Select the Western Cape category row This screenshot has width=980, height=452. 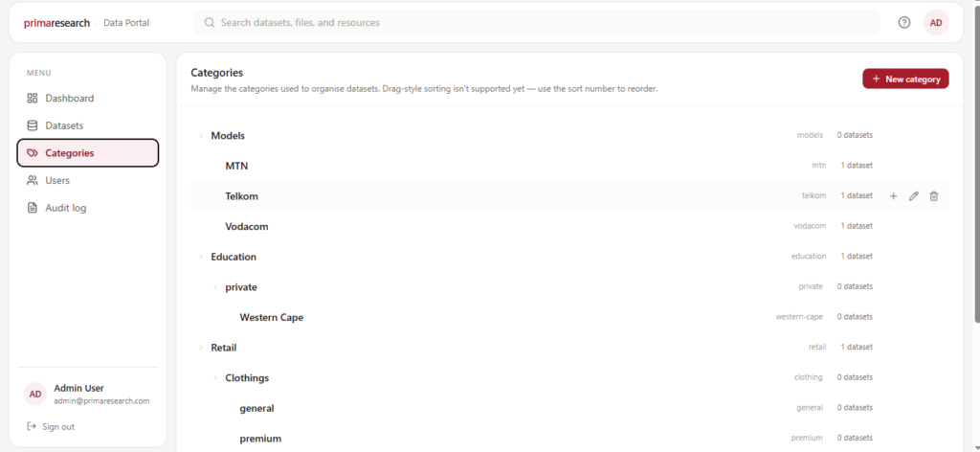click(x=569, y=318)
